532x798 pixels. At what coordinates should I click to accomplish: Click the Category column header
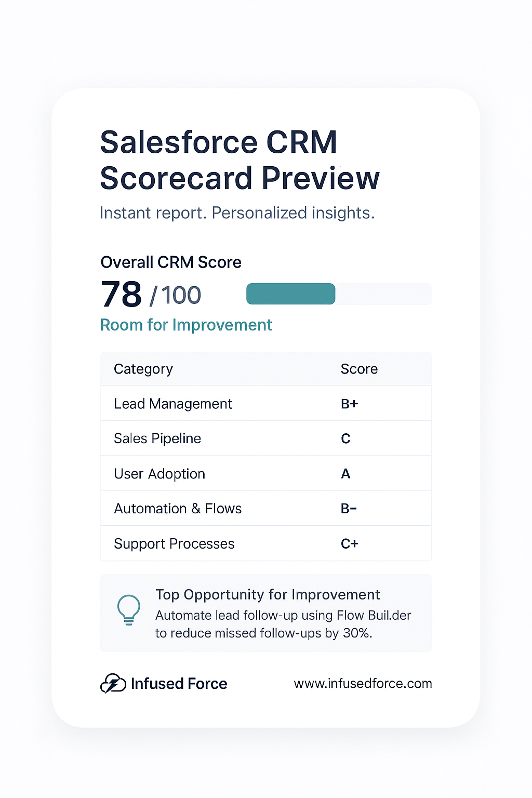click(143, 369)
